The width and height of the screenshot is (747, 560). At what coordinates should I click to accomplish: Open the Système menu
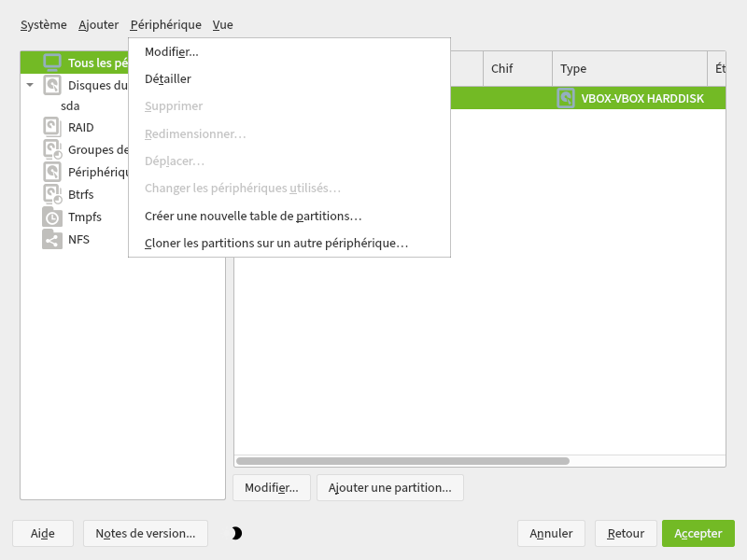pyautogui.click(x=44, y=24)
